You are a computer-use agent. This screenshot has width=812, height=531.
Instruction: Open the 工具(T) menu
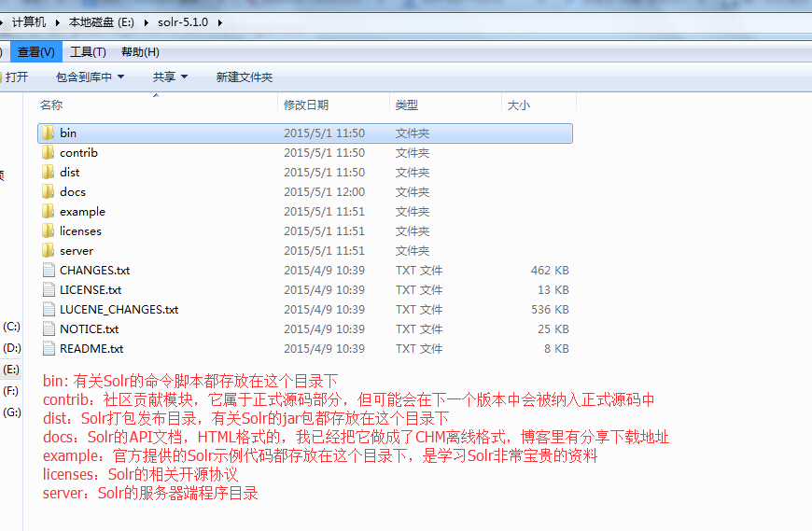pyautogui.click(x=88, y=52)
